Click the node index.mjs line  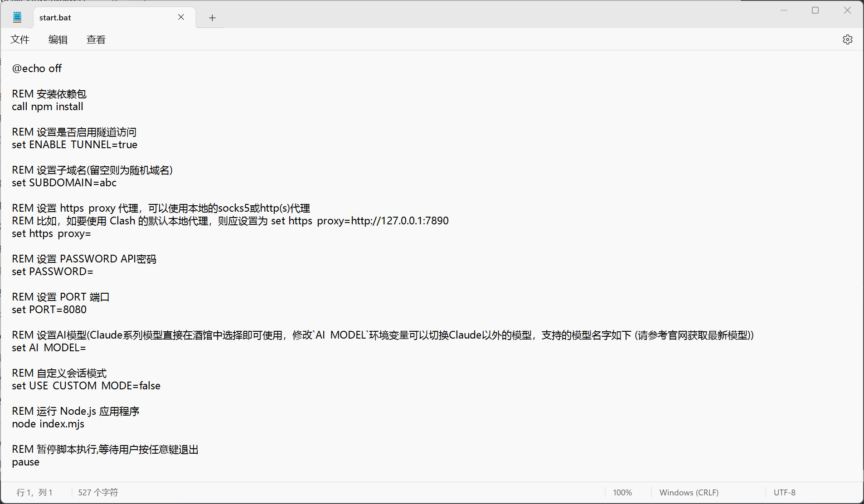tap(48, 424)
